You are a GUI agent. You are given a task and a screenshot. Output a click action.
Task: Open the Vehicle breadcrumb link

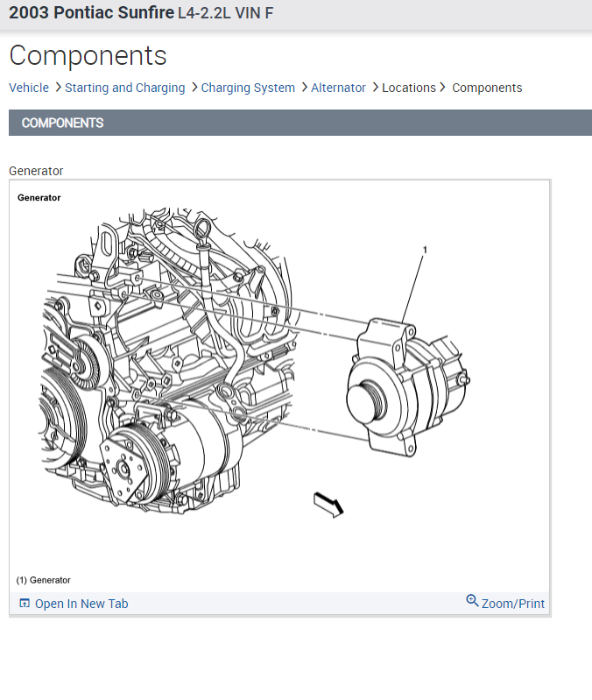pos(29,88)
